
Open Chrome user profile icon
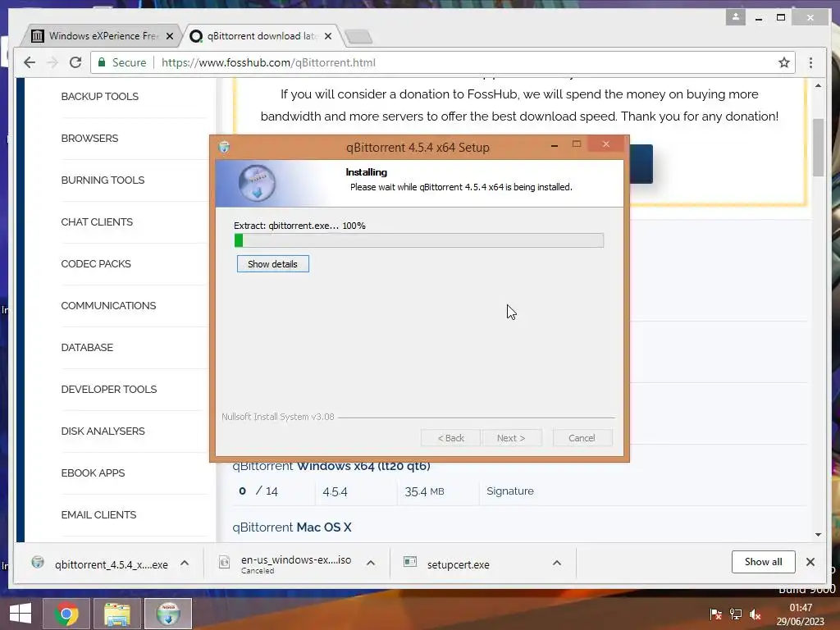[x=736, y=17]
